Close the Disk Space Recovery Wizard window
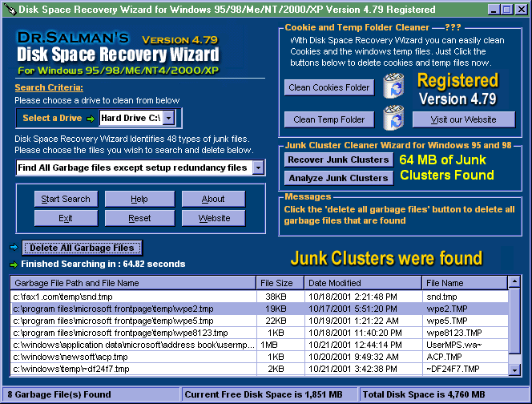The width and height of the screenshot is (532, 404). (522, 10)
